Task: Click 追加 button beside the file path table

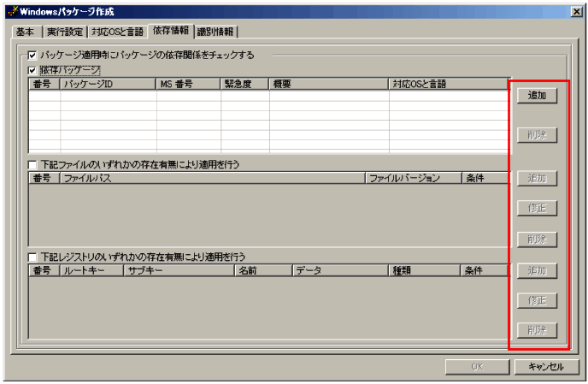Action: point(537,178)
